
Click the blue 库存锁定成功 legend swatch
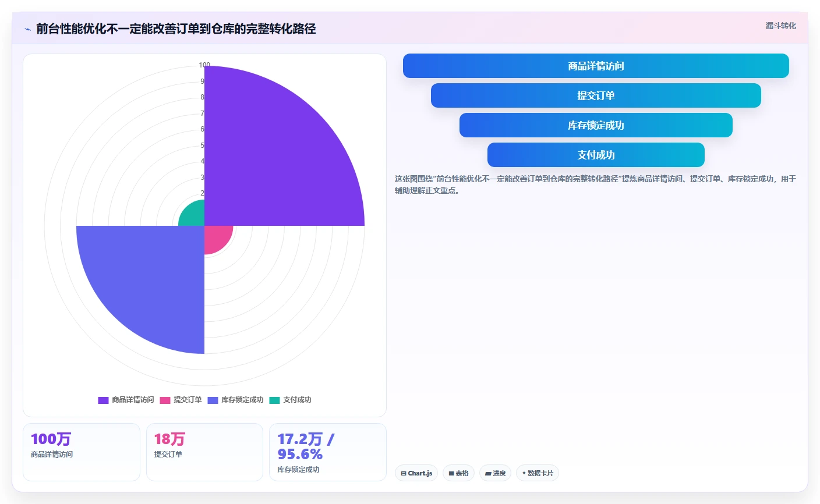coord(213,400)
